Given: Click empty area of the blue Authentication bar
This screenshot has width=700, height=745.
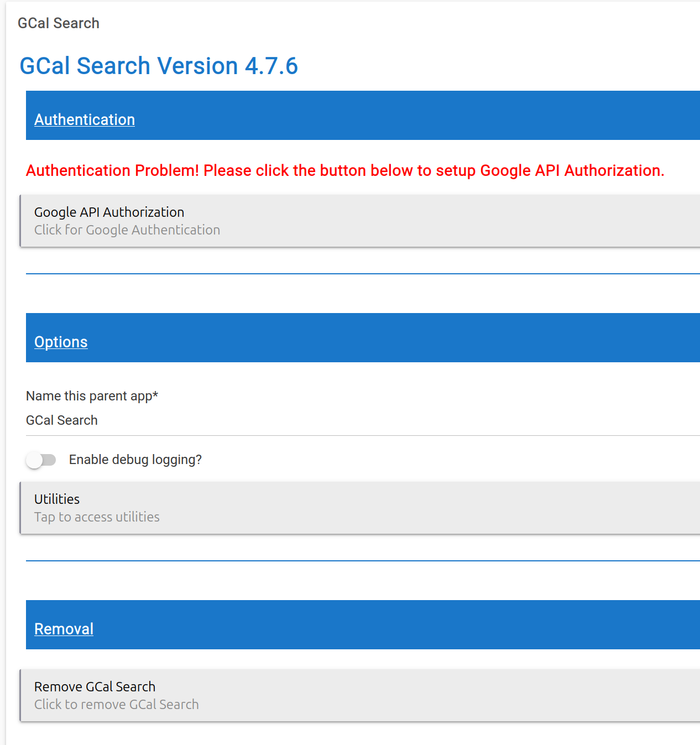Looking at the screenshot, I should pos(415,116).
